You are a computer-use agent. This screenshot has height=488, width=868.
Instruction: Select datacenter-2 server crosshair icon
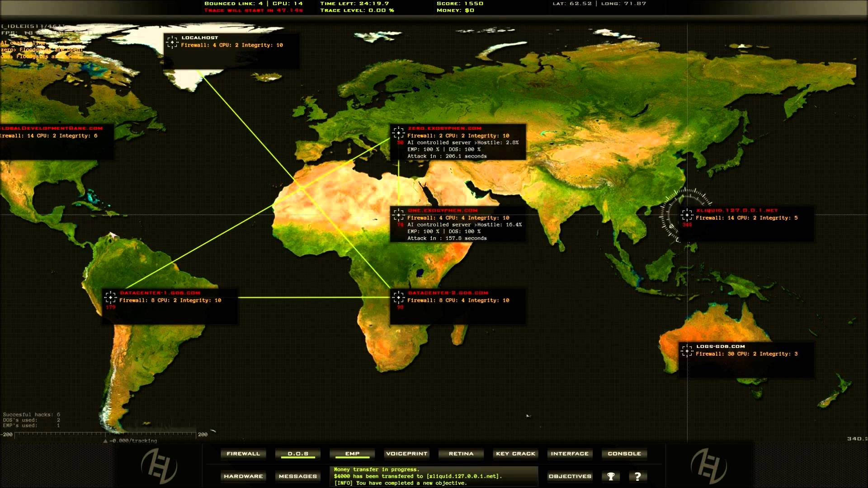[x=398, y=297]
